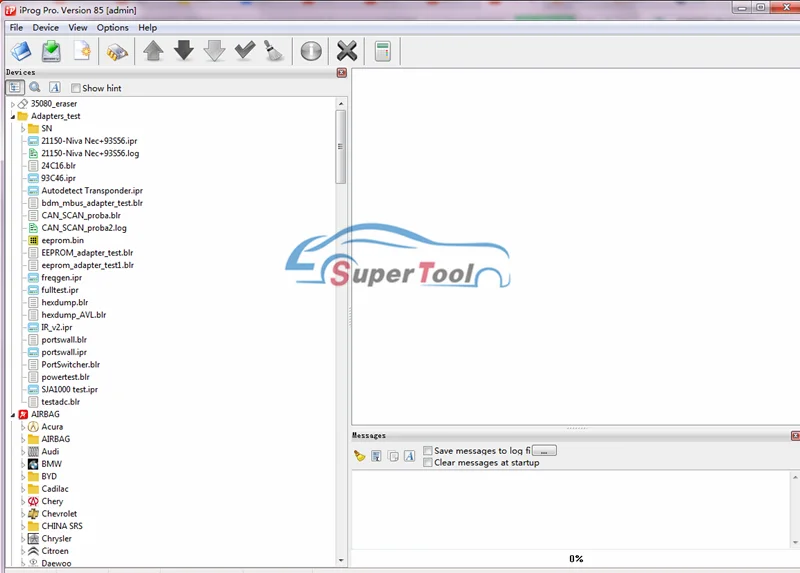
Task: Expand the Acura node
Action: 23,427
